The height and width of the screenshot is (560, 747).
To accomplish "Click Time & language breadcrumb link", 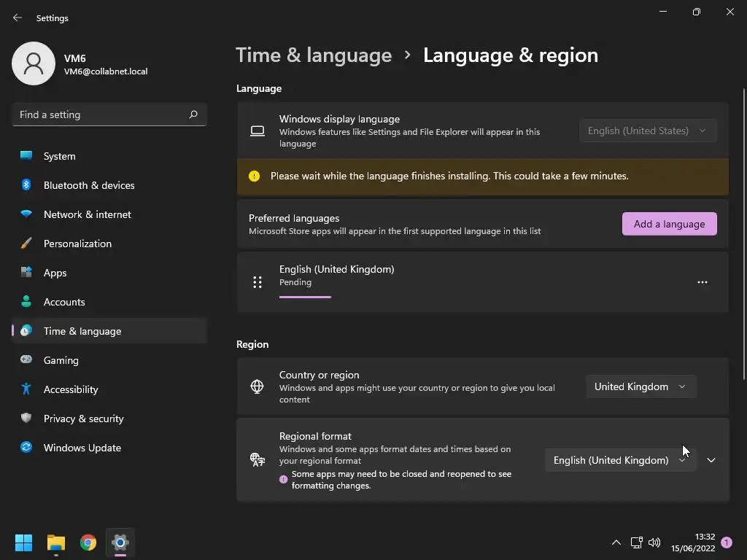I will coord(314,55).
